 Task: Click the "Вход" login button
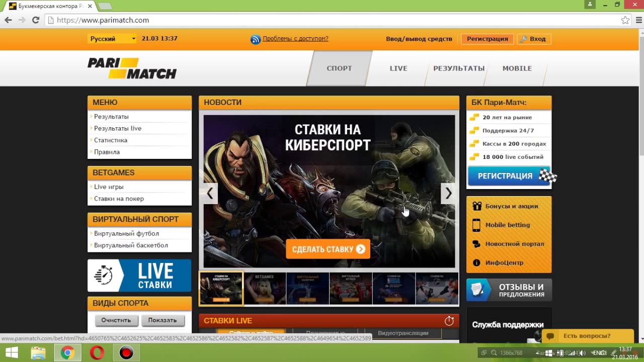[x=534, y=39]
